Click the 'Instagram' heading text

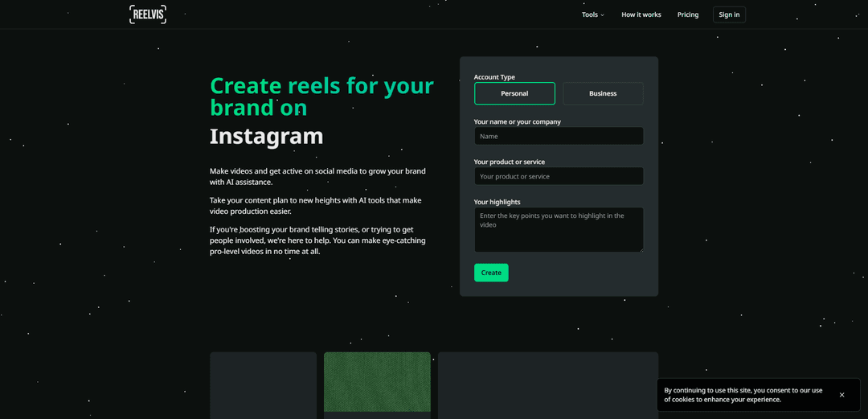pos(266,137)
